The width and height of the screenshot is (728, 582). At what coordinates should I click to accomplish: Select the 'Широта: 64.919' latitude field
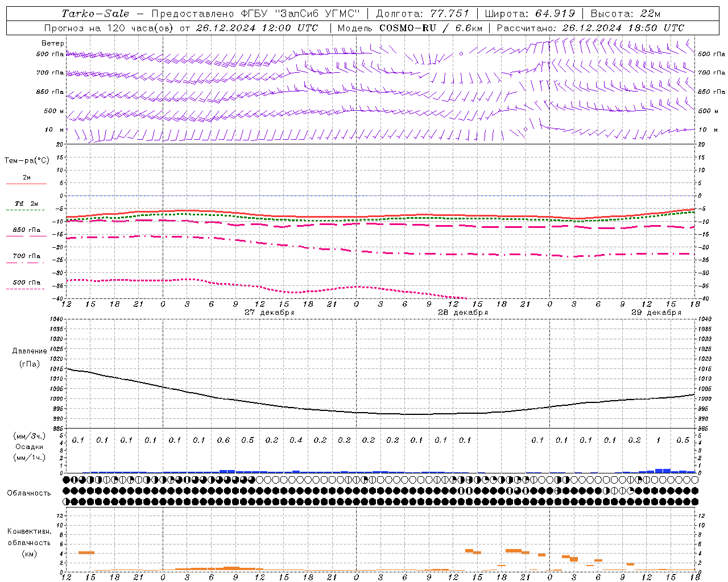click(530, 14)
